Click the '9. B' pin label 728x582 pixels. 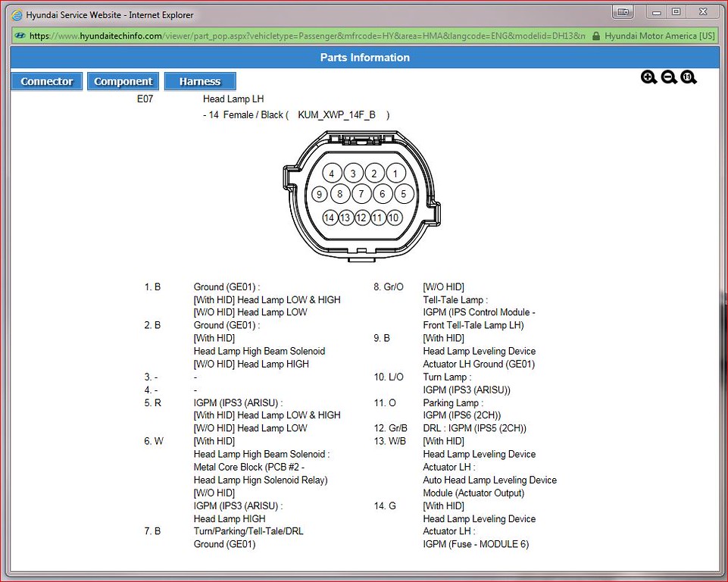click(382, 338)
